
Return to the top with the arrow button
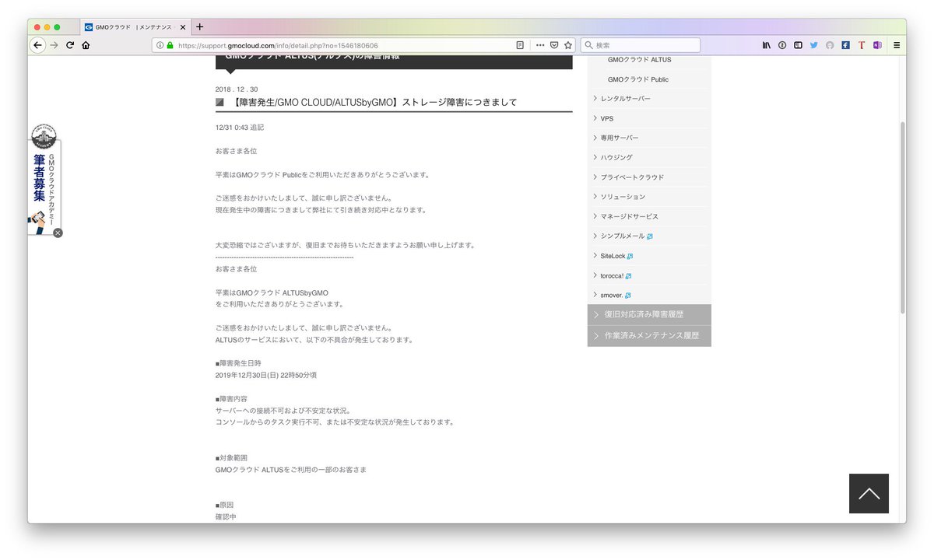point(869,493)
